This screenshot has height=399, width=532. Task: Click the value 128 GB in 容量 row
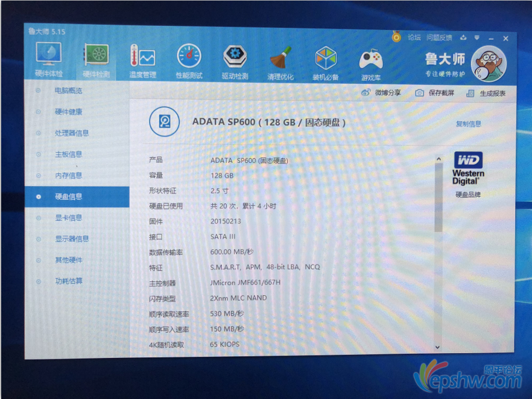(x=222, y=176)
